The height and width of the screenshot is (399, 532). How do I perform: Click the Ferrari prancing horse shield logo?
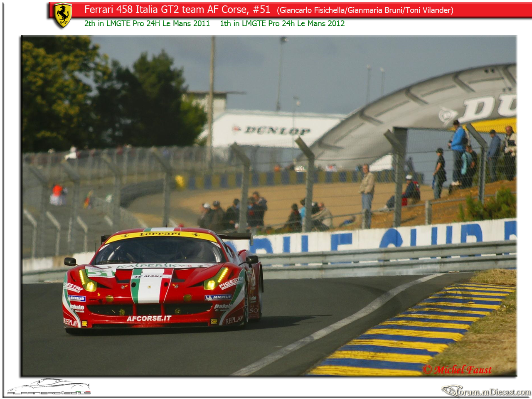point(63,15)
